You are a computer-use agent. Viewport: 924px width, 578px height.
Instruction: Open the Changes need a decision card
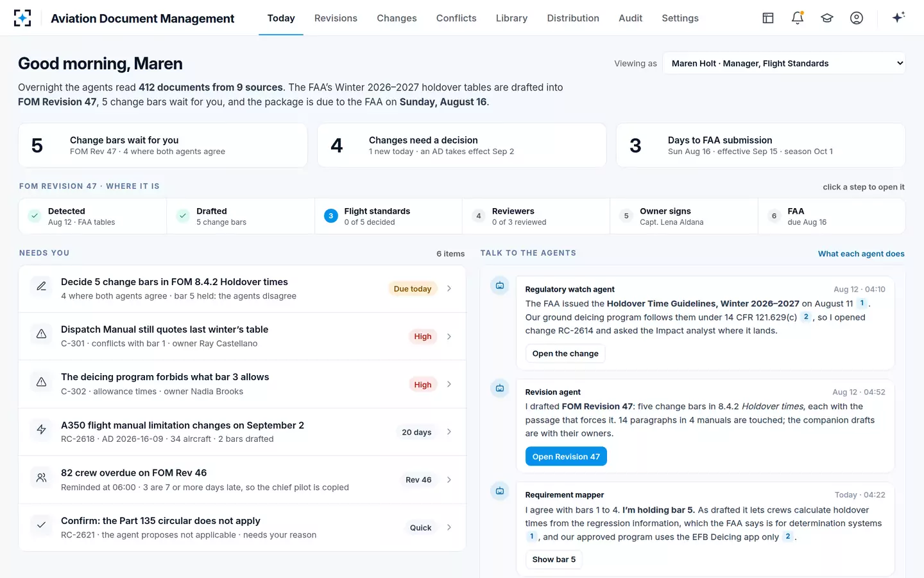[462, 145]
